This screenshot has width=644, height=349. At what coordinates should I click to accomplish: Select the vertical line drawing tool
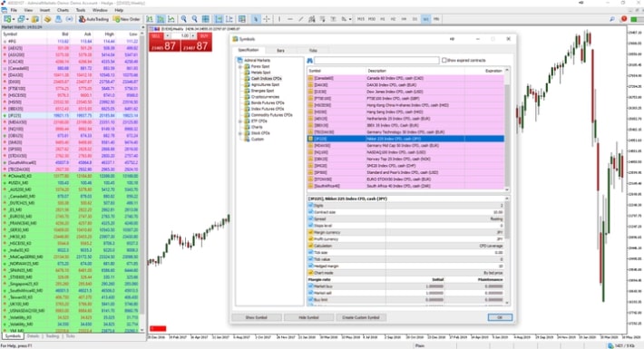pyautogui.click(x=279, y=19)
